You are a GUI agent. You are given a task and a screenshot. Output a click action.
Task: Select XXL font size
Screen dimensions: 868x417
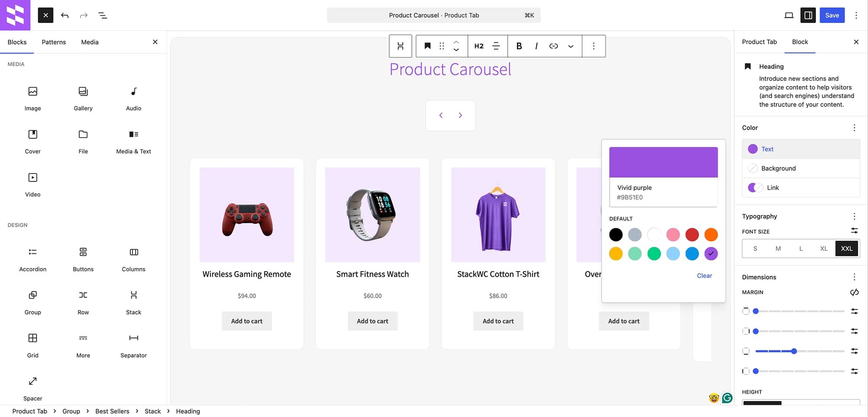click(x=846, y=249)
